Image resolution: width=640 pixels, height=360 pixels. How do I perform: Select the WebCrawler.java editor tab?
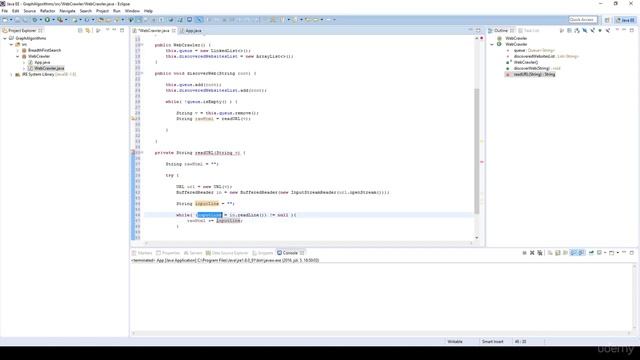click(153, 31)
